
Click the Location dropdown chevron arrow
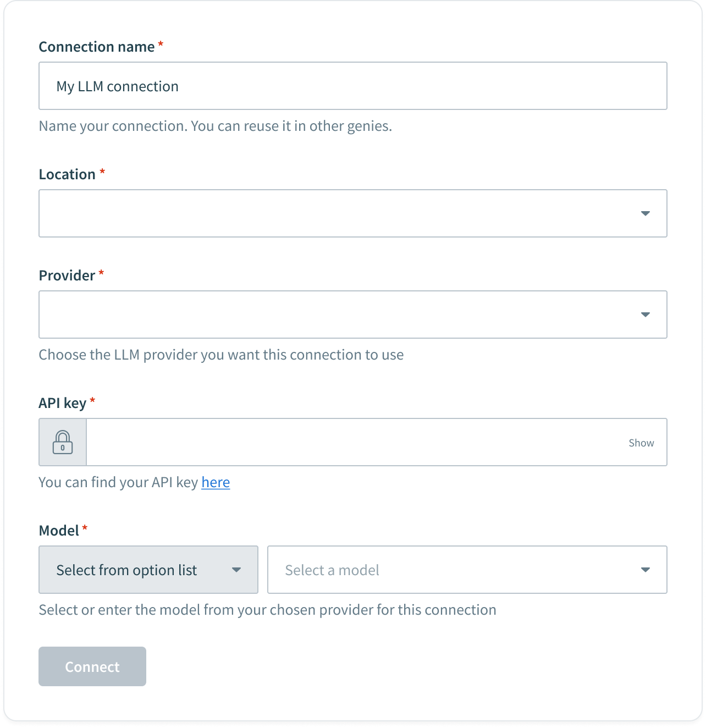click(x=646, y=213)
